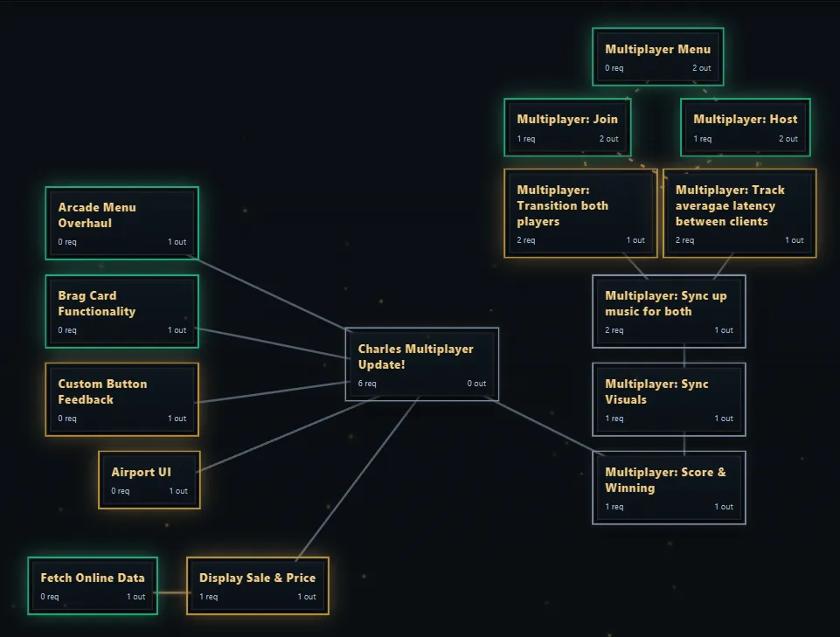Select the Track averagae latency node
This screenshot has height=637, width=840.
pos(739,212)
